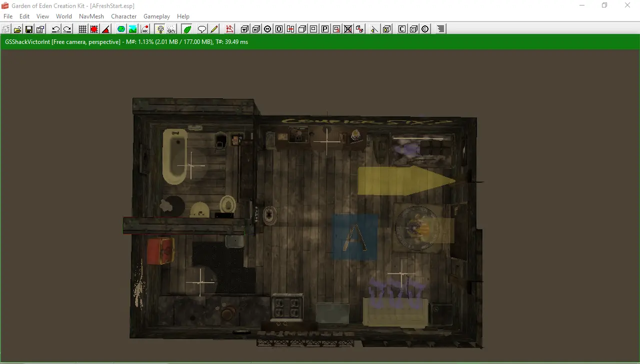
Task: Toggle the SKY icon in toolbar
Action: (171, 29)
